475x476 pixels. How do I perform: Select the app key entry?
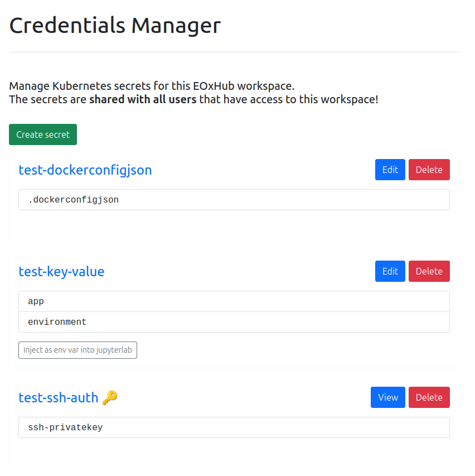click(234, 301)
